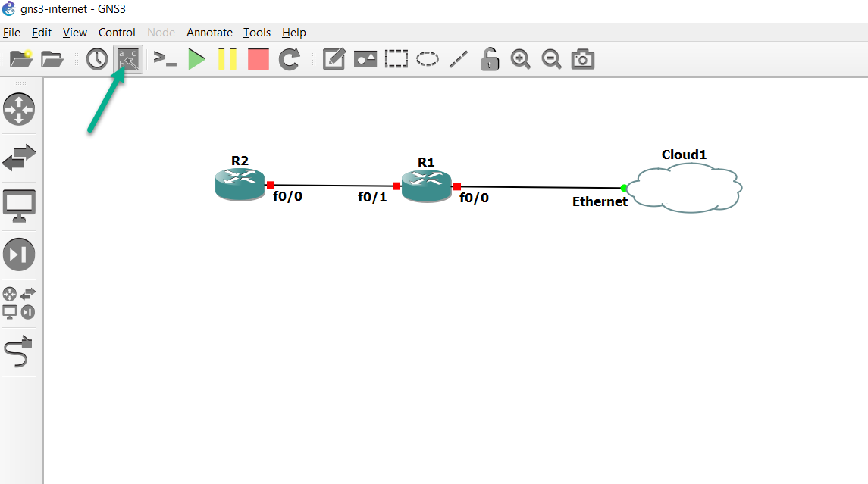Image resolution: width=868 pixels, height=484 pixels.
Task: Click R2's f0/0 interface label
Action: pos(288,196)
